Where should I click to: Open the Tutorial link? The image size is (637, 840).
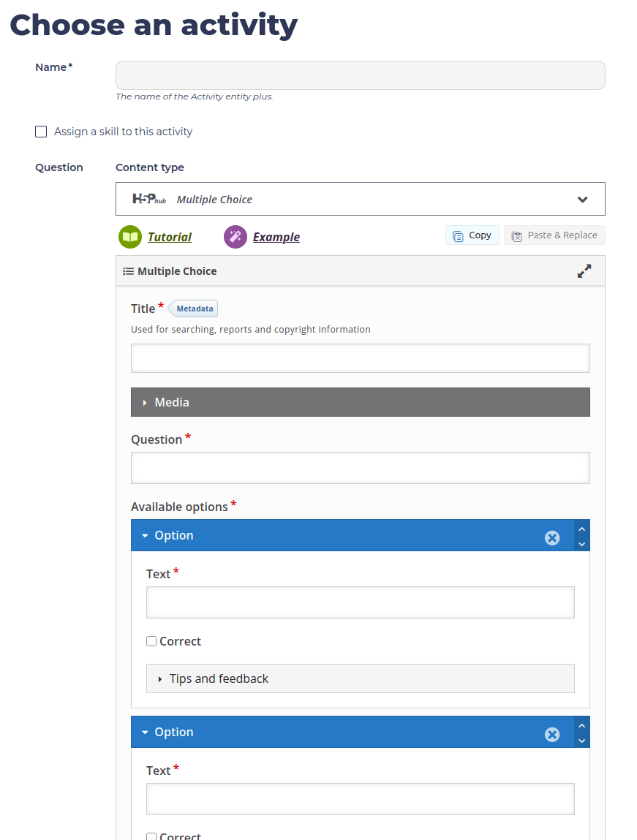pos(169,237)
